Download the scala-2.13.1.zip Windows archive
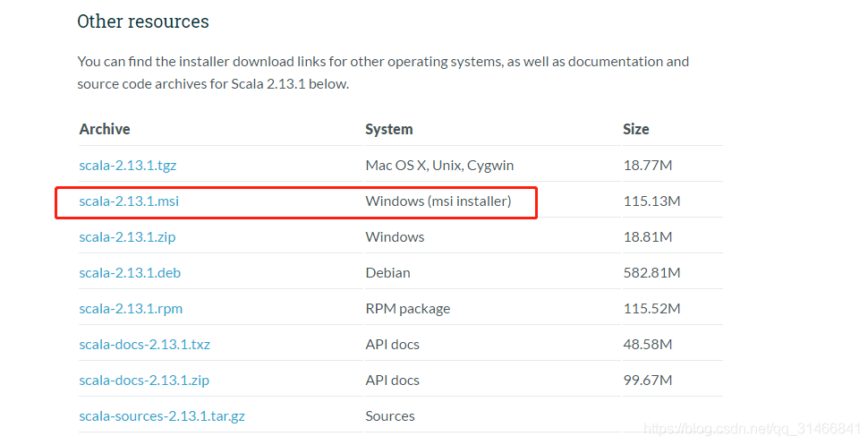 [127, 237]
